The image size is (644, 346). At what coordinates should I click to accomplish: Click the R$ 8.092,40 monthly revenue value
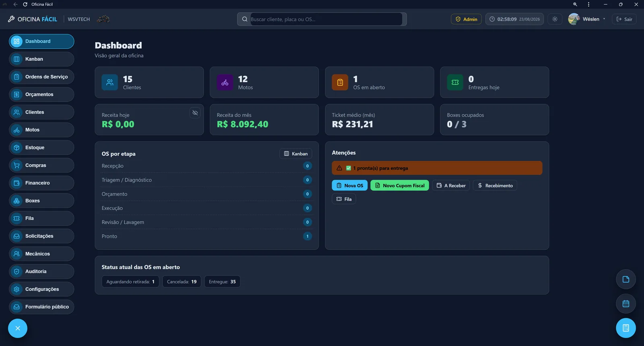(x=242, y=124)
